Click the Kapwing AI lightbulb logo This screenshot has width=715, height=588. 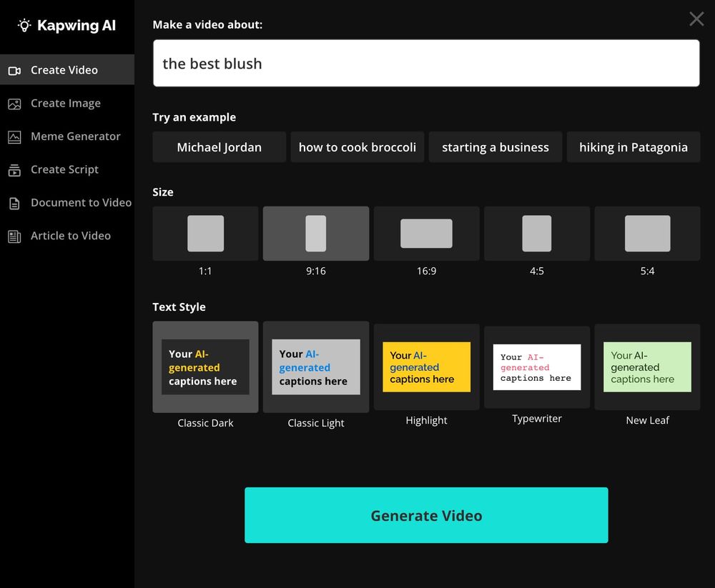coord(24,26)
